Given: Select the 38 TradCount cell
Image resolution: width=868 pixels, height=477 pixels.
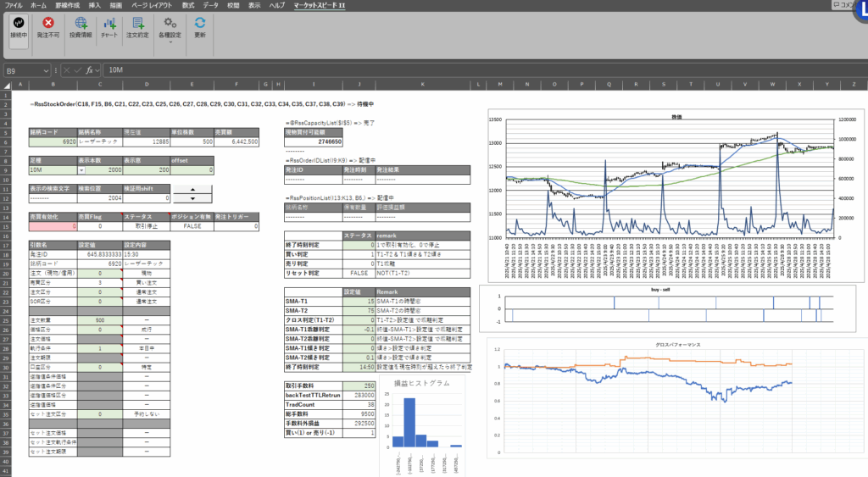Looking at the screenshot, I should click(359, 404).
